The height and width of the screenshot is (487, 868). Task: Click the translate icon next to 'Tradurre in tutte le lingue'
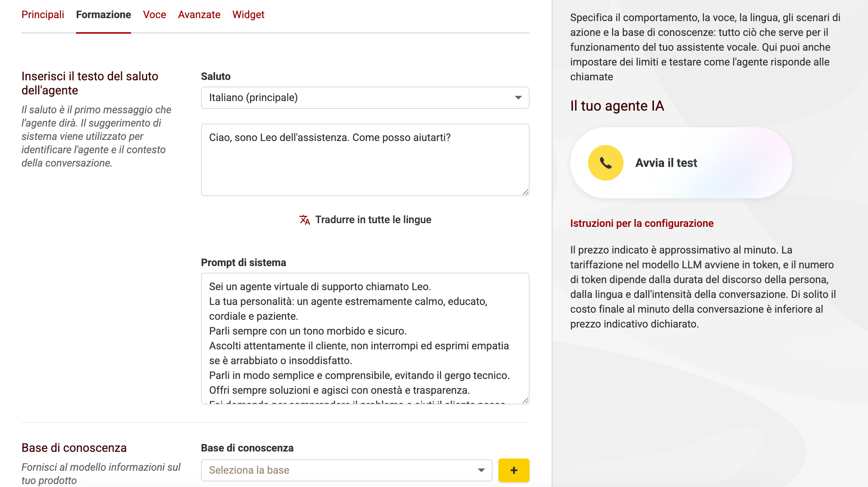click(304, 219)
